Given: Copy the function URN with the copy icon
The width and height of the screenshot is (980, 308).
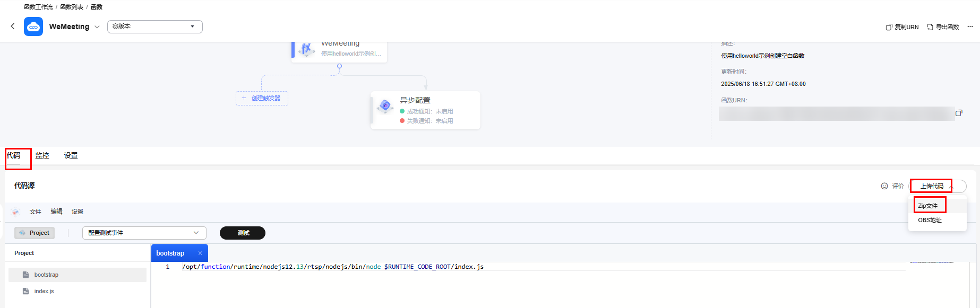Looking at the screenshot, I should coord(959,113).
